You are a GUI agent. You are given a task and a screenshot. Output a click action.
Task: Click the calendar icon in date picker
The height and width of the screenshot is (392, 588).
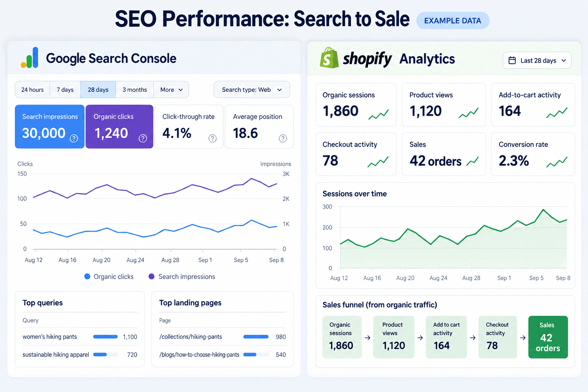click(512, 60)
